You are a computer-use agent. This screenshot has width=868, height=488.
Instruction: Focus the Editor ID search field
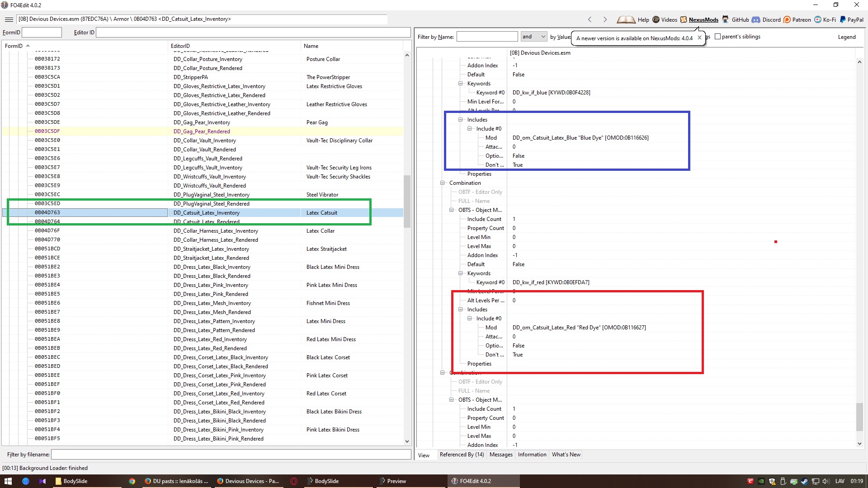pos(253,32)
